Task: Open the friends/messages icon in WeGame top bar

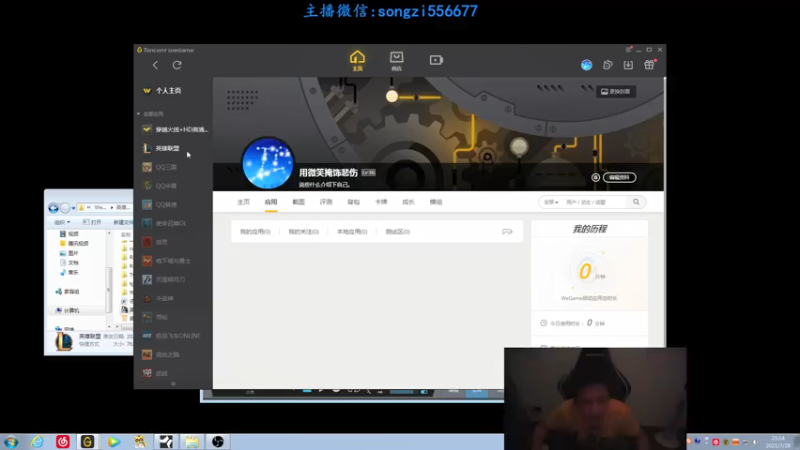Action: tap(607, 65)
